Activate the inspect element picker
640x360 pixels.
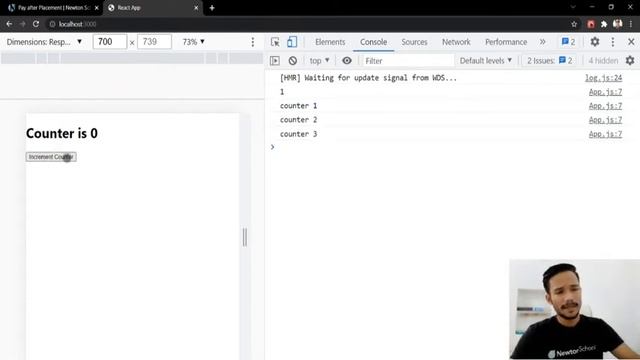(x=275, y=42)
